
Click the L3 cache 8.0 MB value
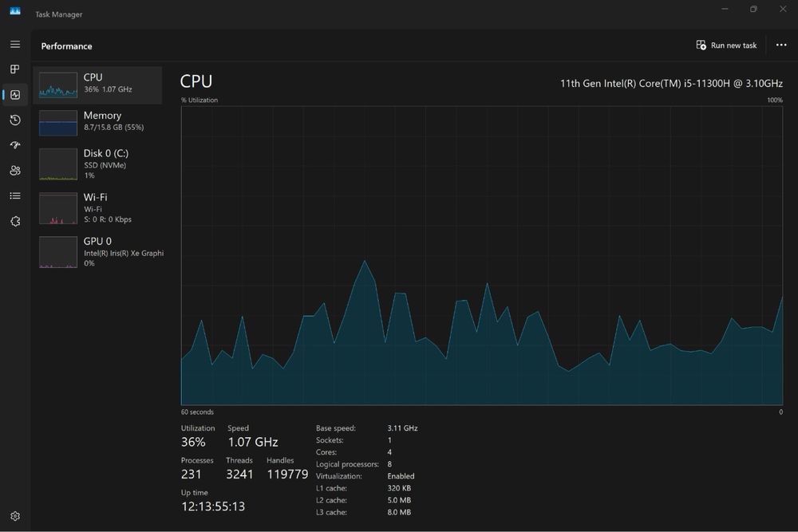[x=399, y=512]
